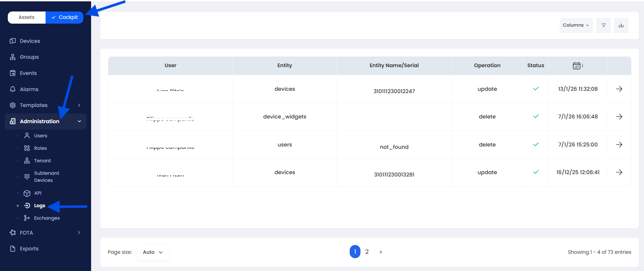This screenshot has height=271, width=644.
Task: Select the Cockpit view toggle
Action: (64, 17)
